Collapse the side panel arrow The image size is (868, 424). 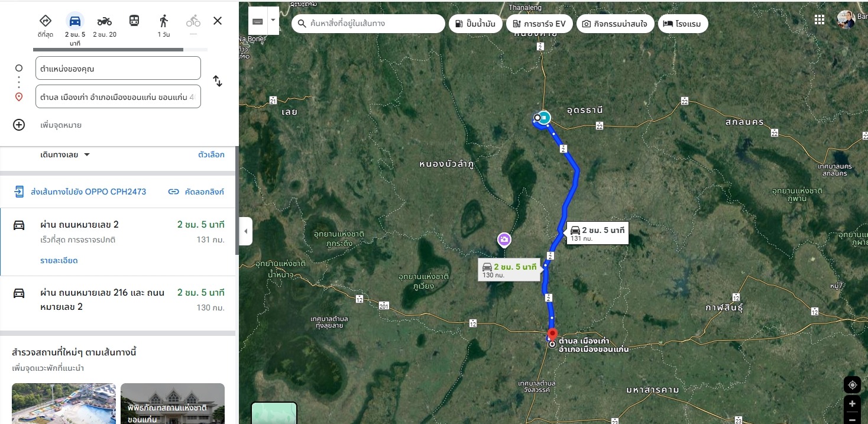(246, 231)
